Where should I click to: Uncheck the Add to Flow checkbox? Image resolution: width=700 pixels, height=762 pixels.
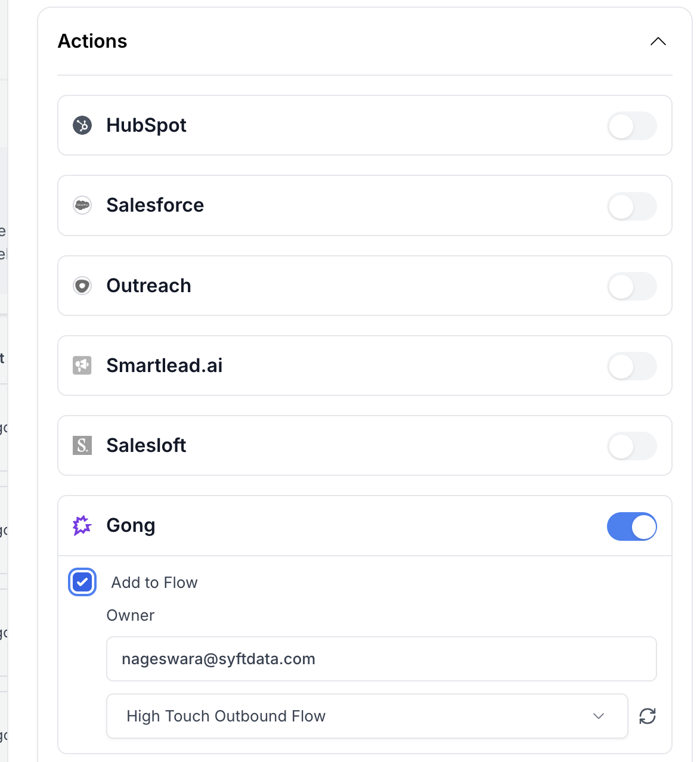pyautogui.click(x=82, y=583)
